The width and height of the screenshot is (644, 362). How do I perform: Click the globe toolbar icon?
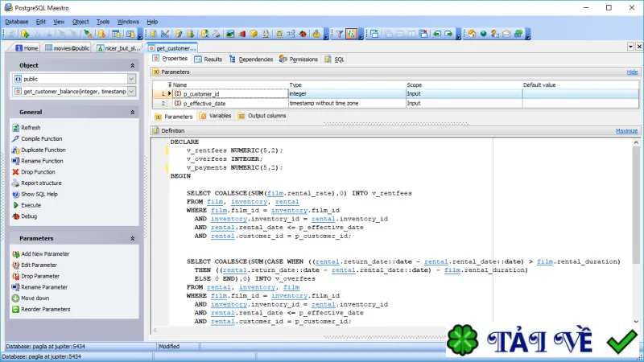(x=484, y=34)
